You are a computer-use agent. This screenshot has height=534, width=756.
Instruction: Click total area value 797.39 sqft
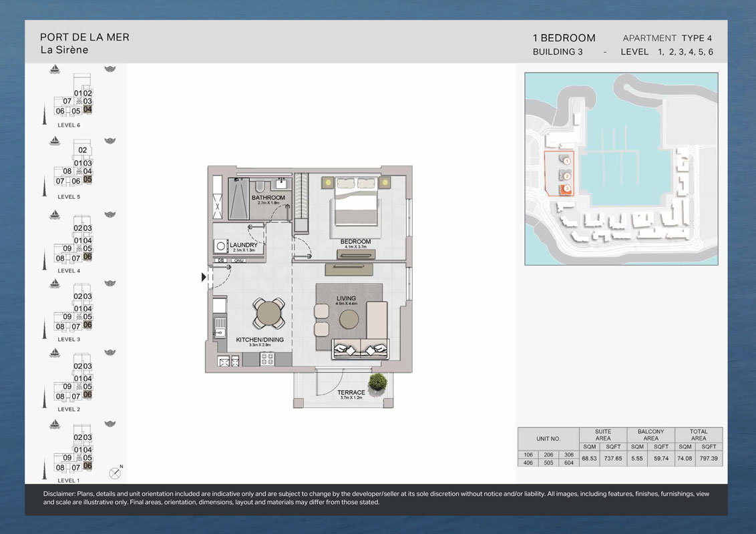point(710,459)
